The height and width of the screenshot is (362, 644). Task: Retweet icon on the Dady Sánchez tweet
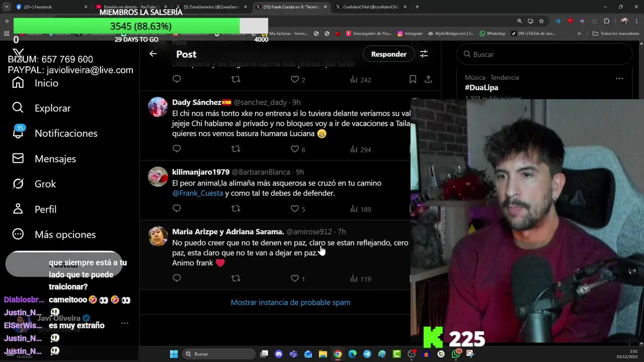[x=235, y=149]
